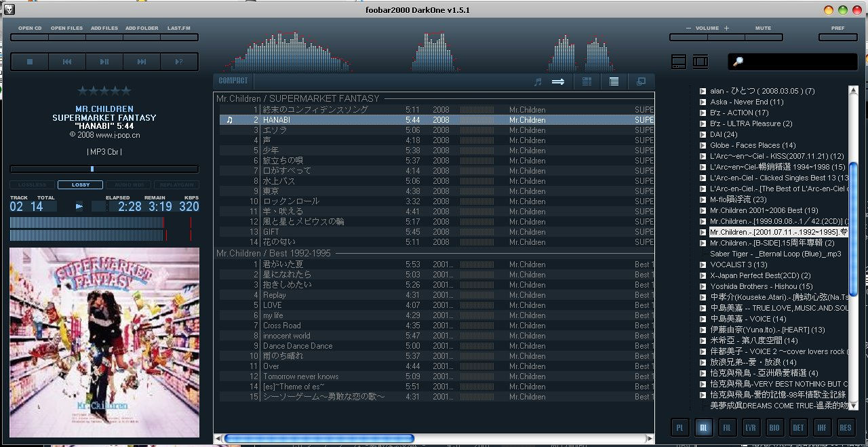Click the music note icon beside COMPACT
This screenshot has height=447, width=868.
click(538, 81)
